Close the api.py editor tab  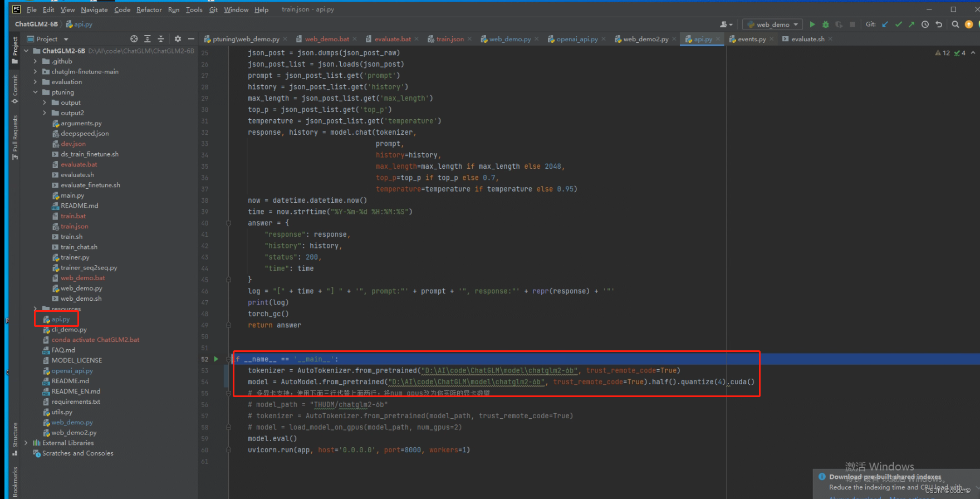pyautogui.click(x=718, y=39)
